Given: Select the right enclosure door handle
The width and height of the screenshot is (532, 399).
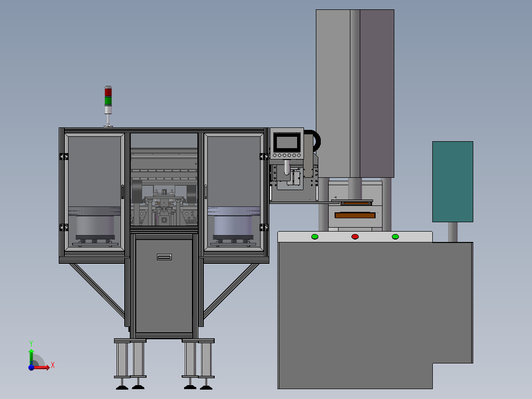Looking at the screenshot, I should click(206, 192).
